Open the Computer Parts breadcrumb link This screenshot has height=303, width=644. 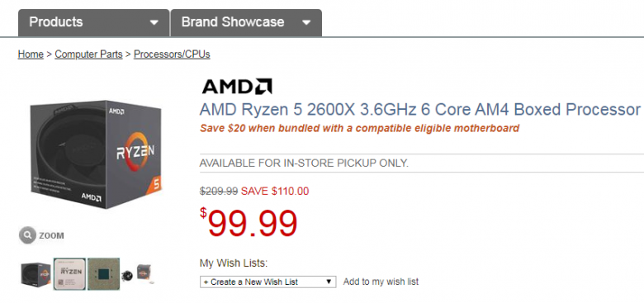[x=88, y=54]
